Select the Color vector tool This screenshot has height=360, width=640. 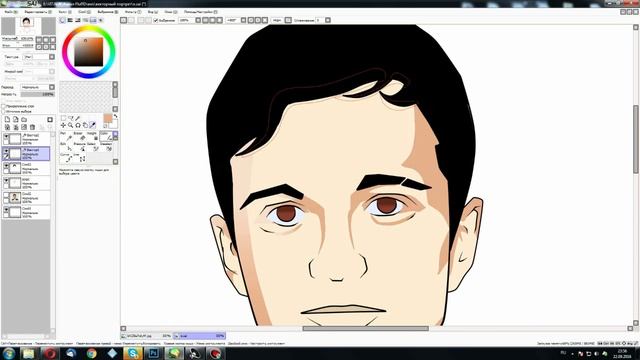click(x=106, y=137)
